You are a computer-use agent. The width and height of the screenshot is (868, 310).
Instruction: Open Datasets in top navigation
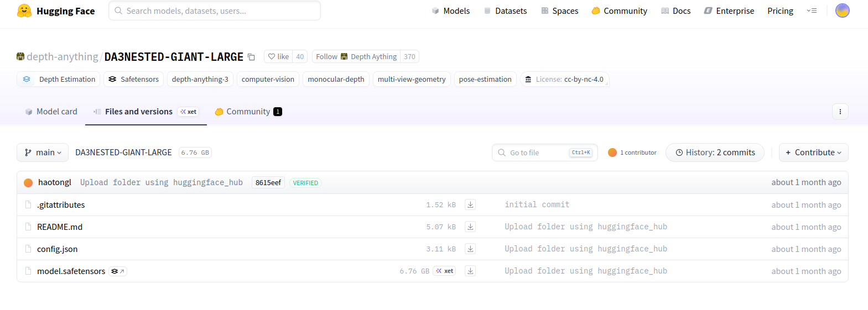pos(505,10)
